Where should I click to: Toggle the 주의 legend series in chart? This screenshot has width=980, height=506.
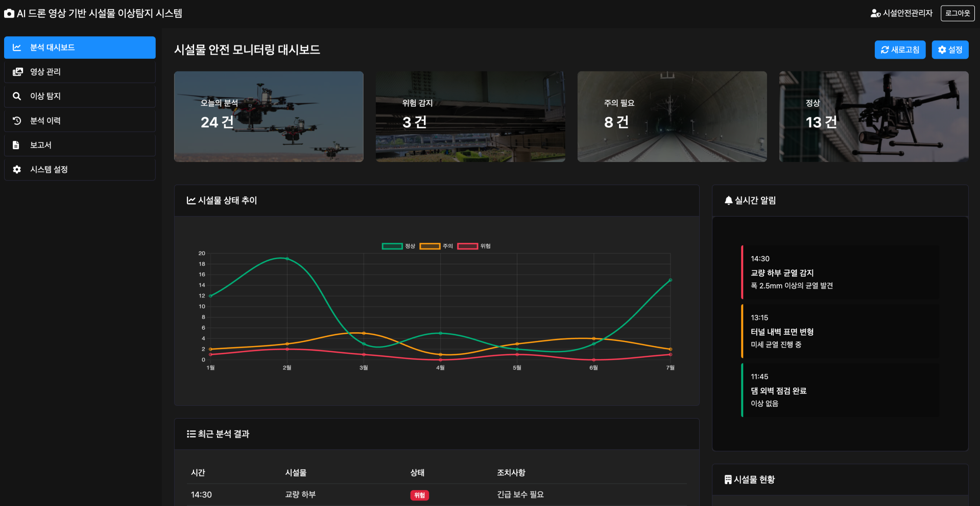coord(436,246)
